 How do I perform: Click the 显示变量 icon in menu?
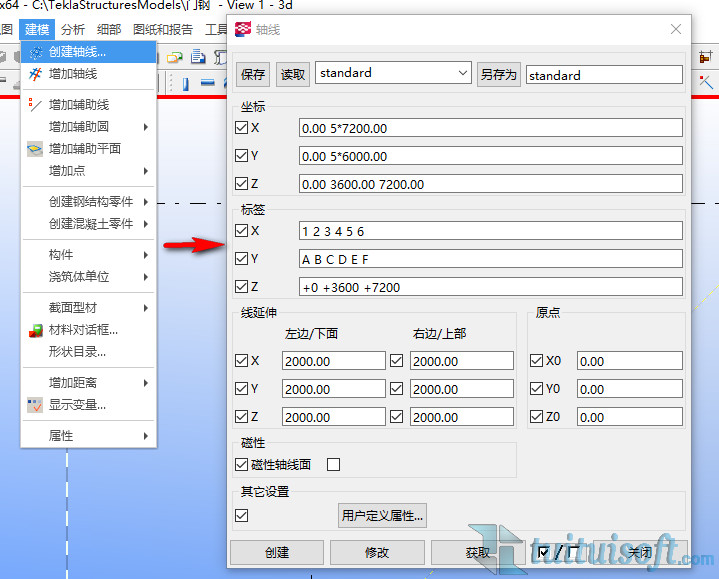[x=35, y=405]
